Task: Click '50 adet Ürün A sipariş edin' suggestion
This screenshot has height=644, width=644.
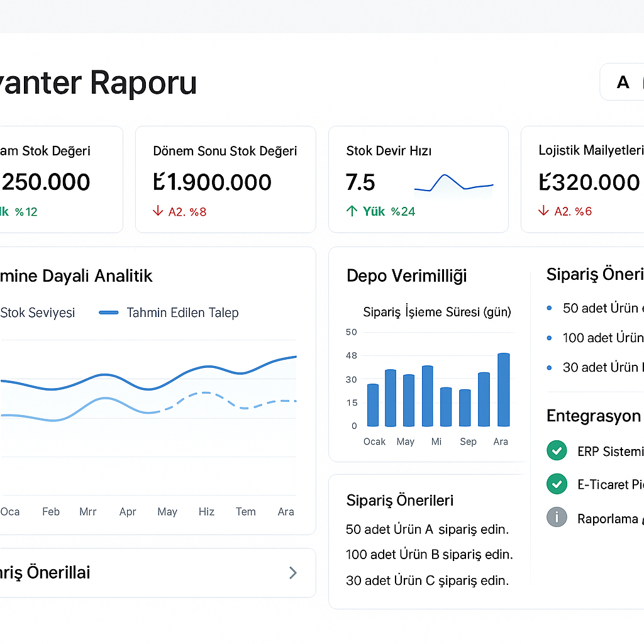Action: click(427, 530)
